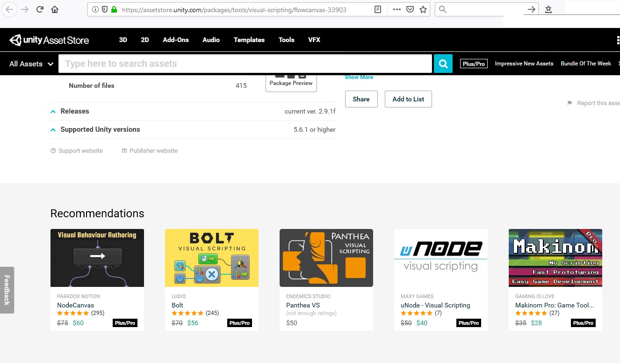The image size is (620, 364).
Task: Open the Makinom Pro thumbnail
Action: pyautogui.click(x=555, y=258)
